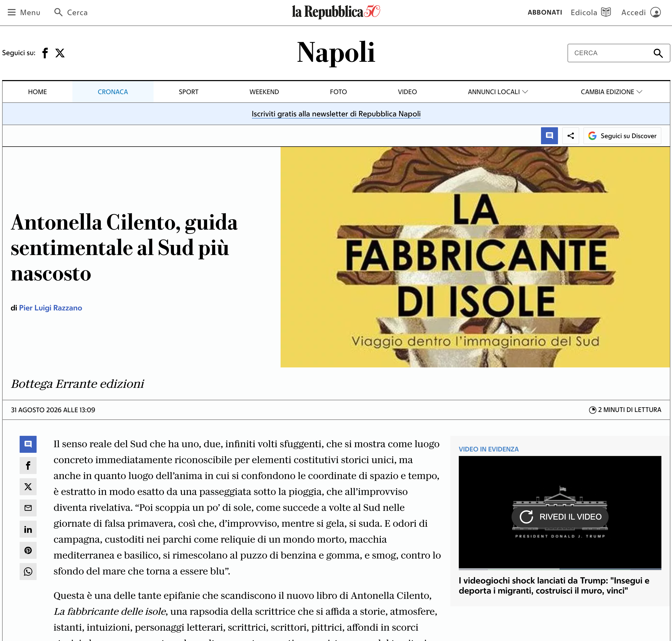Screen dimensions: 672x641
Task: Click the top bar Cerca magnifier icon
Action: (x=58, y=12)
